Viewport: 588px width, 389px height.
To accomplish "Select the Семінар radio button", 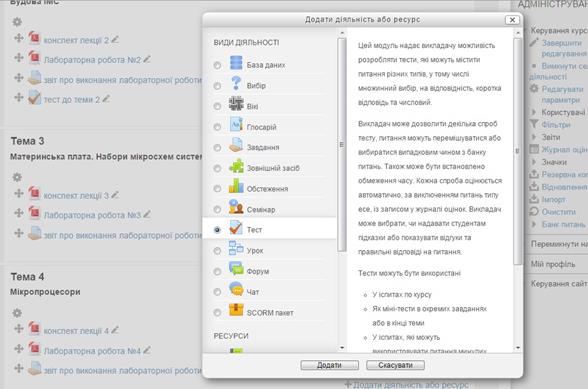I will point(217,209).
